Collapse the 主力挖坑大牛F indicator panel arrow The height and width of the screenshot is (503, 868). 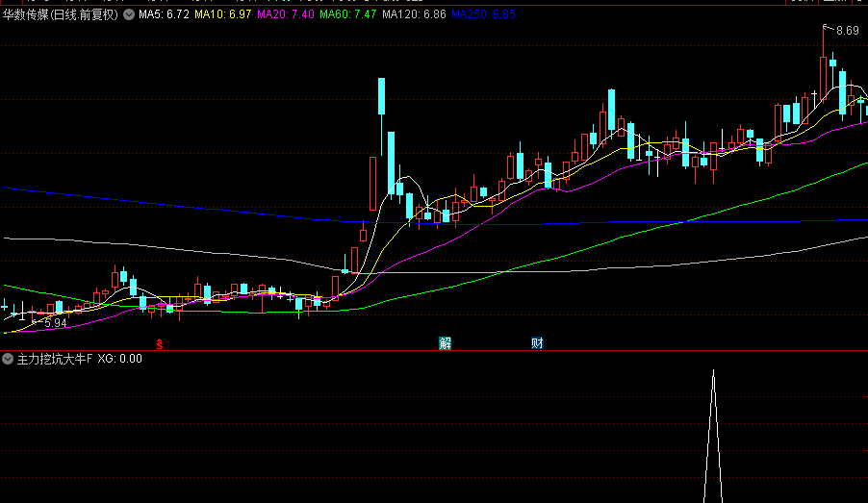pyautogui.click(x=8, y=359)
